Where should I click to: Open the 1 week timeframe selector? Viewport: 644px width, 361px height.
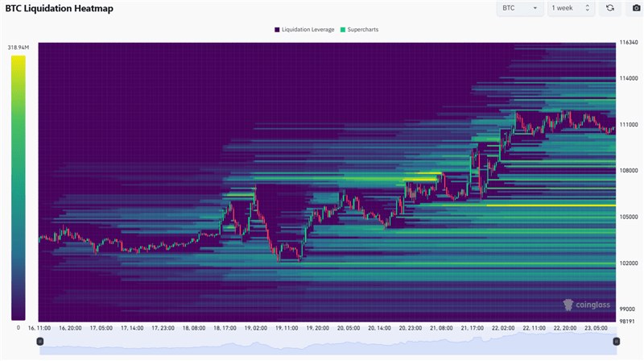(x=572, y=8)
